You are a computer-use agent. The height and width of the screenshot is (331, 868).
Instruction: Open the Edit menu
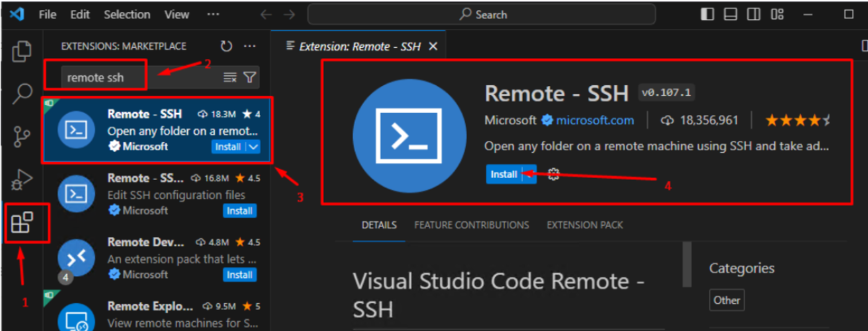point(80,14)
